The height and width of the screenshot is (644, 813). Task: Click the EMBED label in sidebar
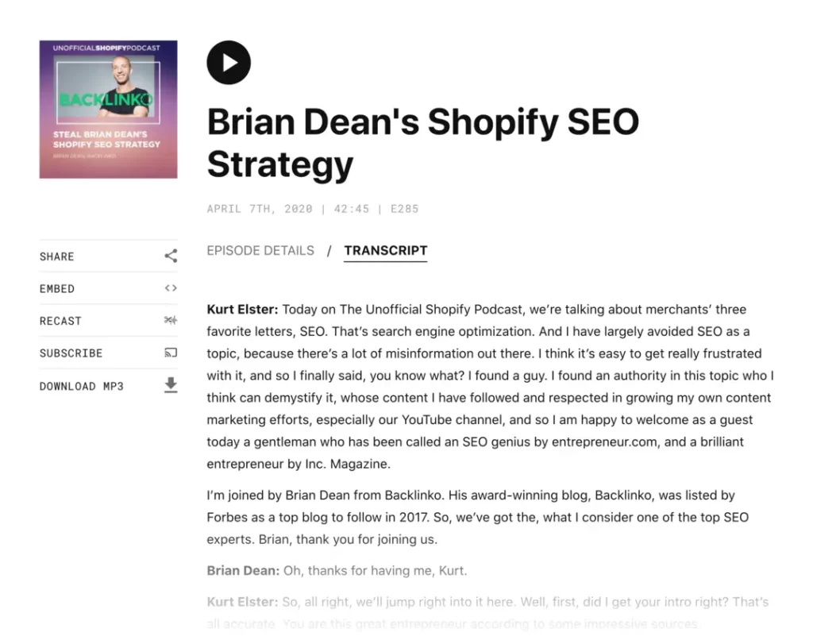(x=57, y=289)
